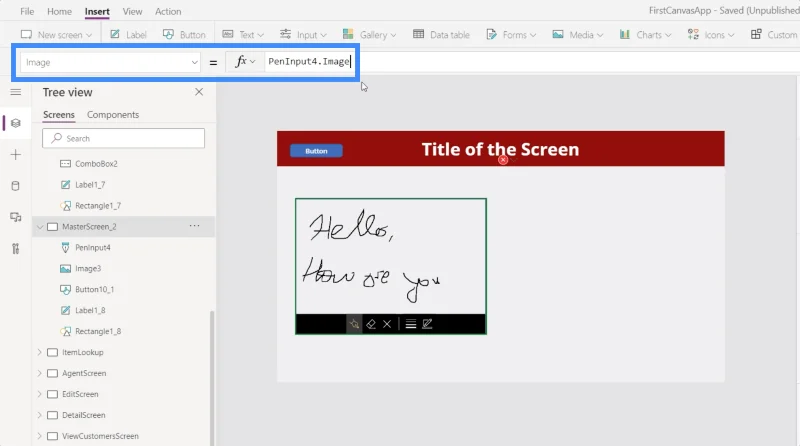Click the plus Insert icon in sidebar

click(16, 155)
